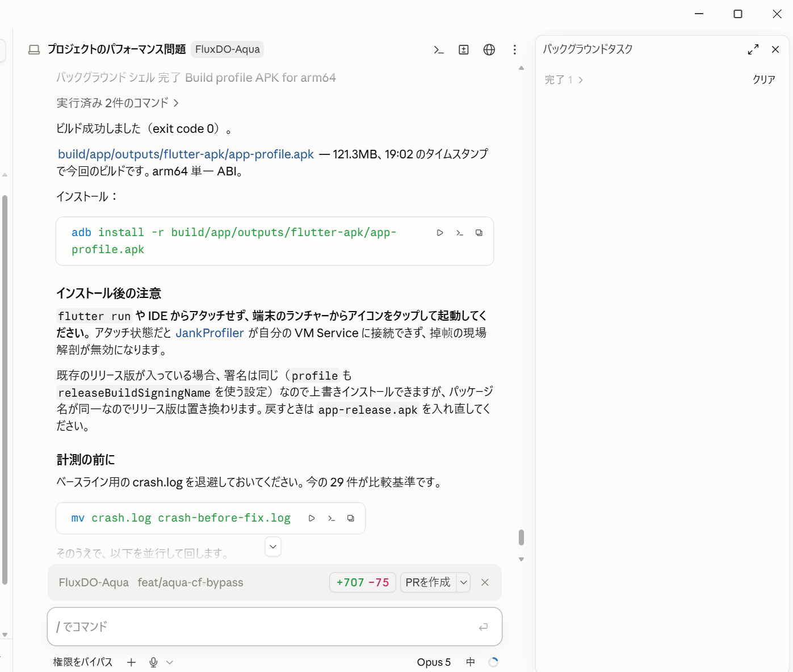Click the laptop icon beside project title

(34, 50)
